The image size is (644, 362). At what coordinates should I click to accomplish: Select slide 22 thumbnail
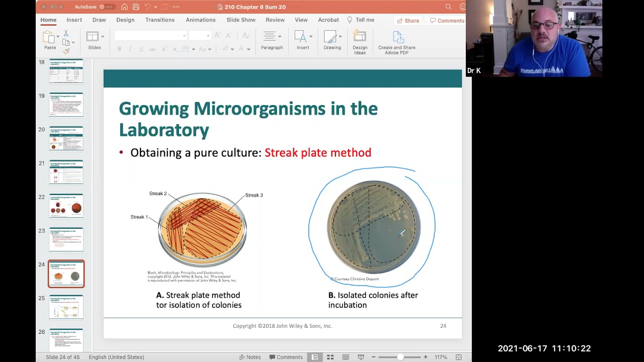click(66, 206)
